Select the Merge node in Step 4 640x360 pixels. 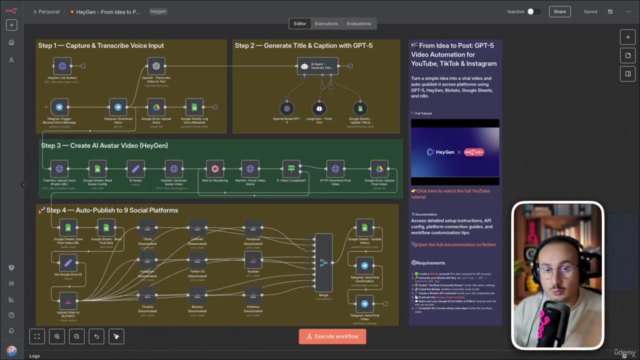click(324, 262)
